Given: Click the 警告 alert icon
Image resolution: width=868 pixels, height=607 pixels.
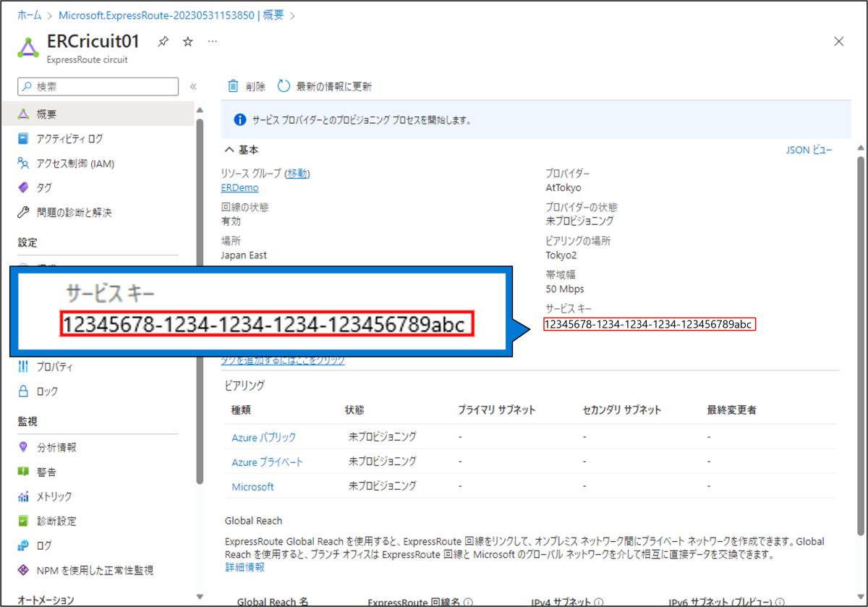Looking at the screenshot, I should pyautogui.click(x=23, y=472).
